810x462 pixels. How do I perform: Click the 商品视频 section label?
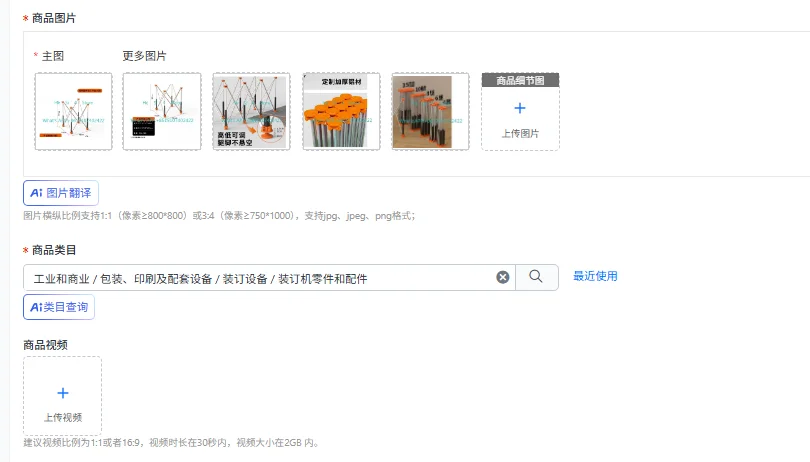click(x=45, y=345)
